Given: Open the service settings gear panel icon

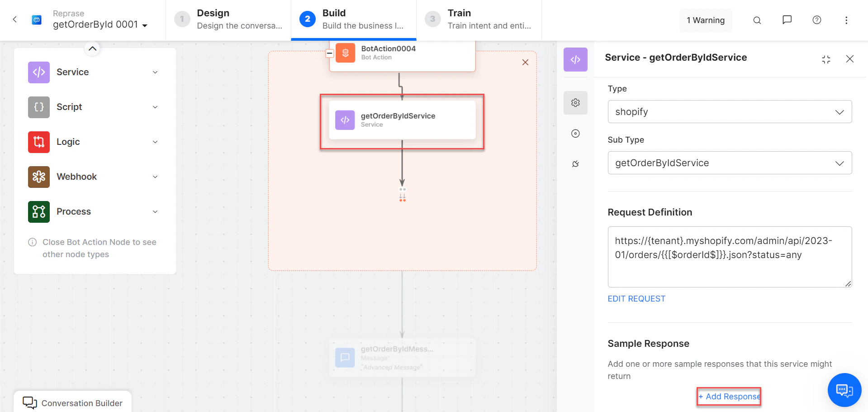Looking at the screenshot, I should point(575,102).
